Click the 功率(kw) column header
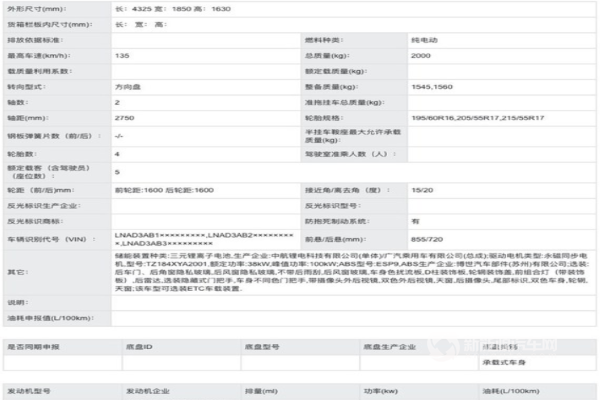The height and width of the screenshot is (400, 600). 381,391
